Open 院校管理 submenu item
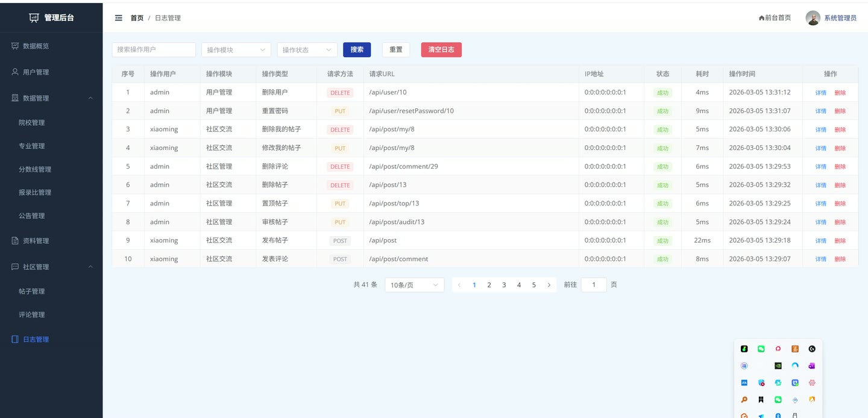The height and width of the screenshot is (418, 868). pos(51,123)
